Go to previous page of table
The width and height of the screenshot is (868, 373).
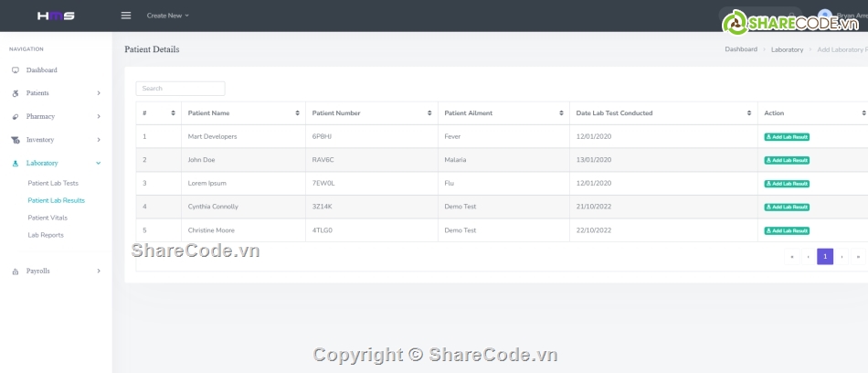[x=809, y=257]
